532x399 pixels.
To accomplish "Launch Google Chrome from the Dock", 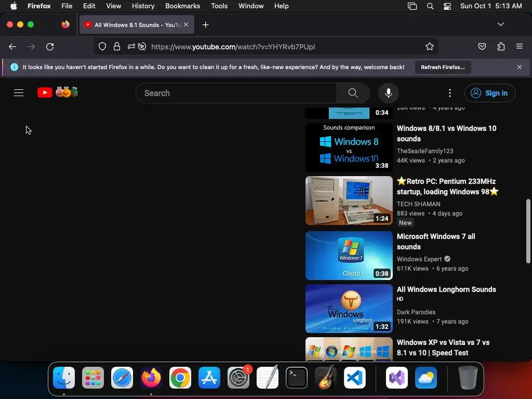I will pos(180,378).
